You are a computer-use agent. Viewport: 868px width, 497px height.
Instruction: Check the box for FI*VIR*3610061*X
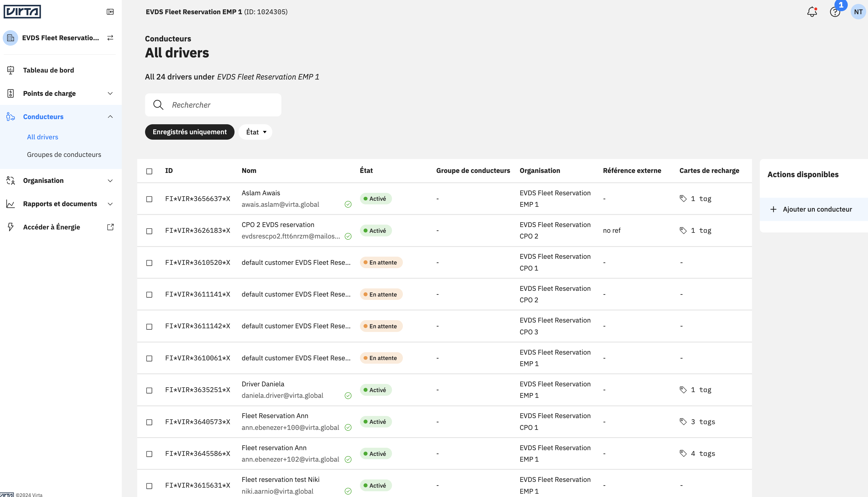tap(149, 359)
